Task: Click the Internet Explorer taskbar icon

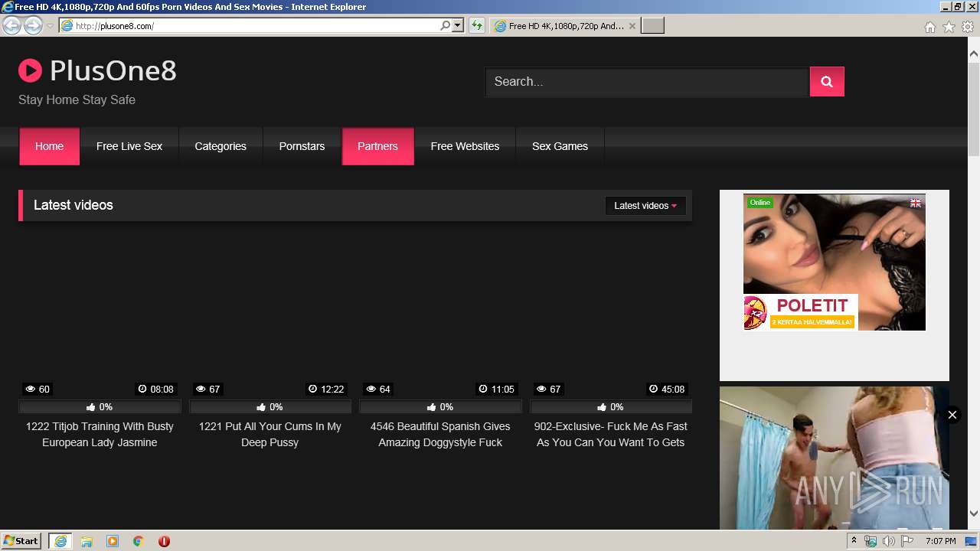Action: 60,541
